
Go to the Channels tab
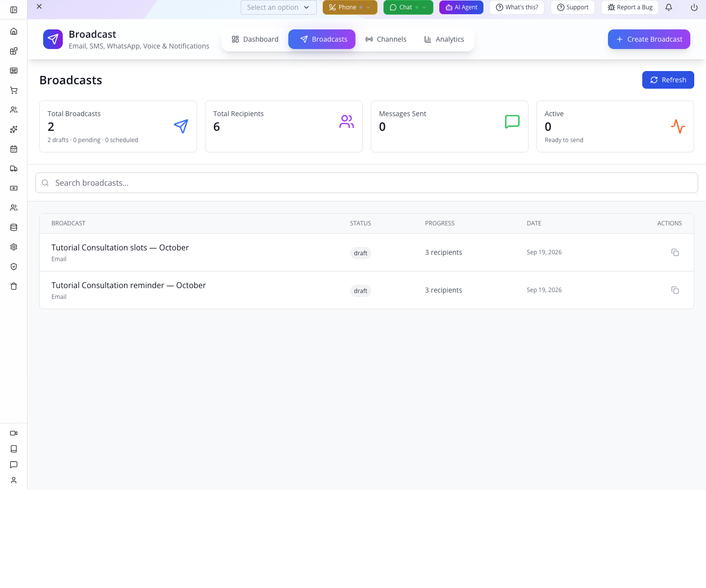(x=386, y=39)
